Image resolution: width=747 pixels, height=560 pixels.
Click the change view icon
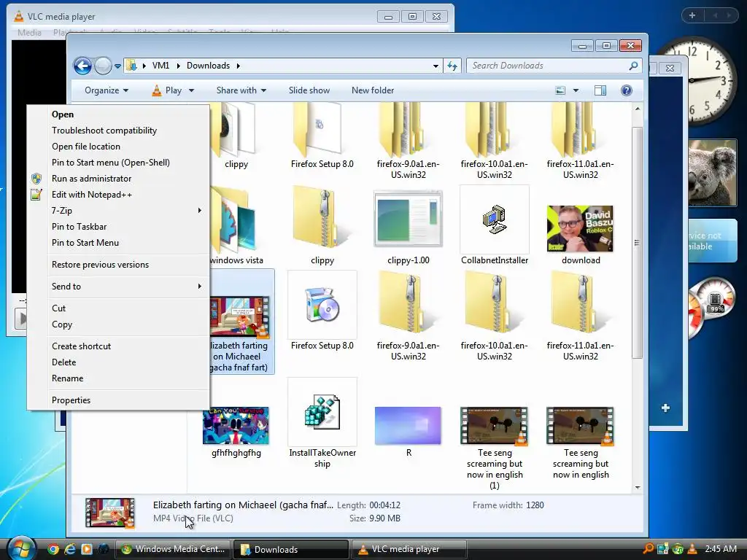(x=560, y=90)
